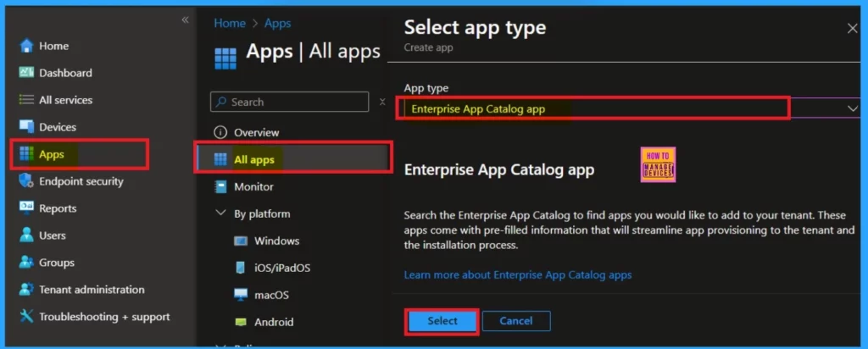Click the Enterprise App Catalog app heading
The height and width of the screenshot is (349, 868).
pos(498,169)
